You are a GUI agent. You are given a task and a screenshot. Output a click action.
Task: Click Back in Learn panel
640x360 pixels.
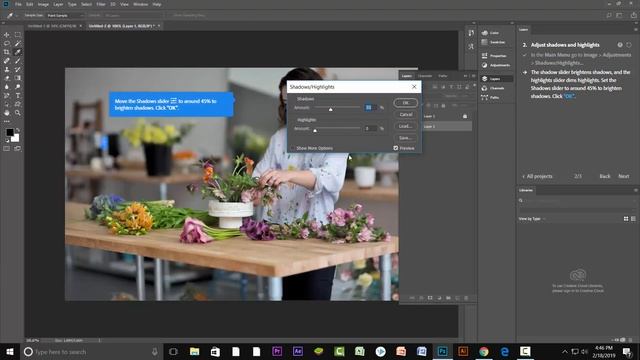[605, 176]
